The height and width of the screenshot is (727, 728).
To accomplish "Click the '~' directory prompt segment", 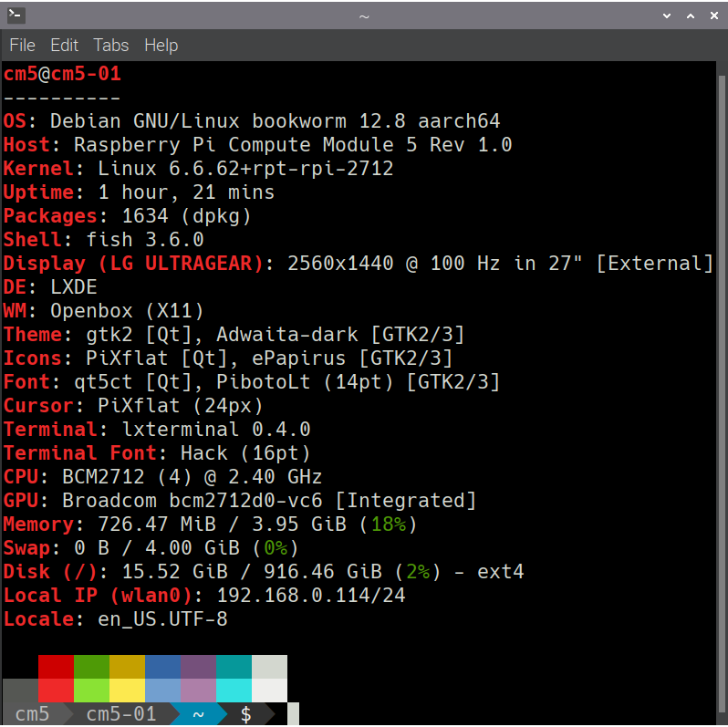I will pos(199,714).
